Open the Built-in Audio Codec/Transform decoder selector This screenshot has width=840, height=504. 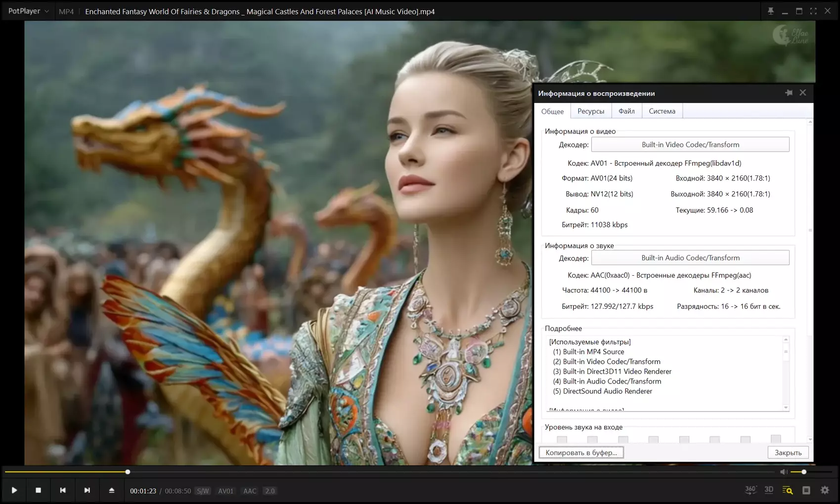(x=690, y=258)
